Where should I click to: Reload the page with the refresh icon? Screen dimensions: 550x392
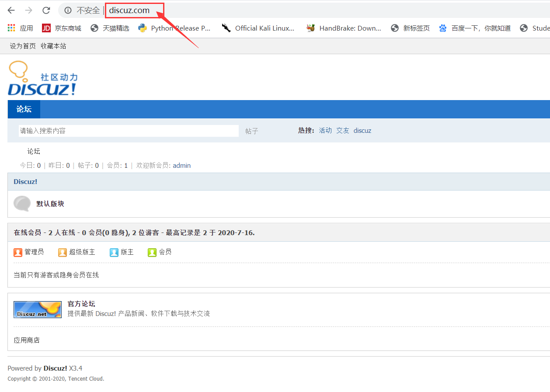pyautogui.click(x=46, y=10)
